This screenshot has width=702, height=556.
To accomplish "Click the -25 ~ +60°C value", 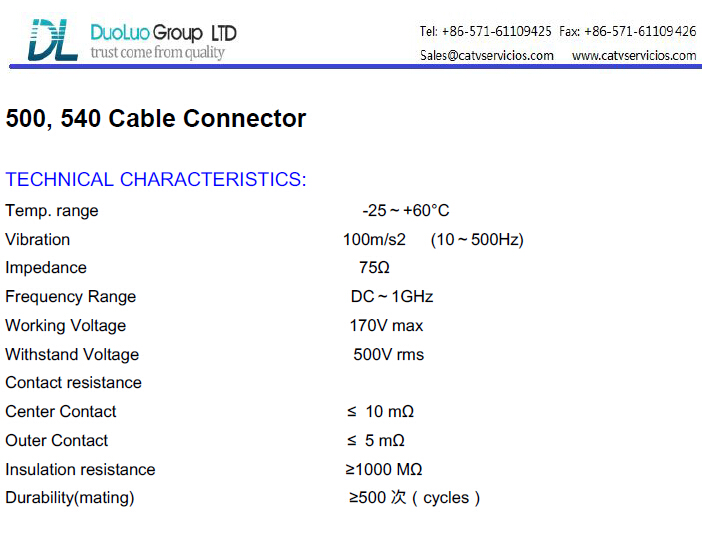I will [x=406, y=210].
